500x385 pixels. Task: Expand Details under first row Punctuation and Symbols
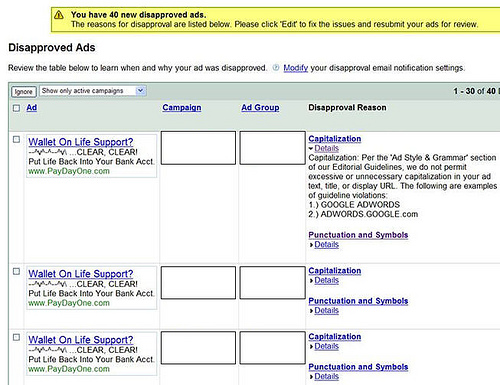click(x=326, y=245)
